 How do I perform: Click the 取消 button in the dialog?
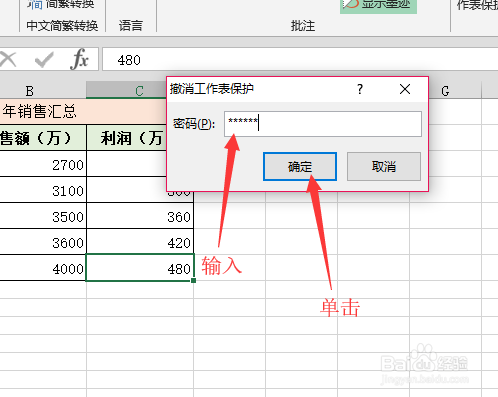(x=384, y=167)
